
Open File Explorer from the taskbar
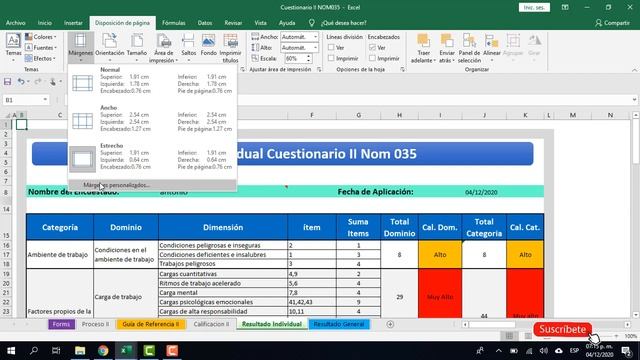(80, 351)
